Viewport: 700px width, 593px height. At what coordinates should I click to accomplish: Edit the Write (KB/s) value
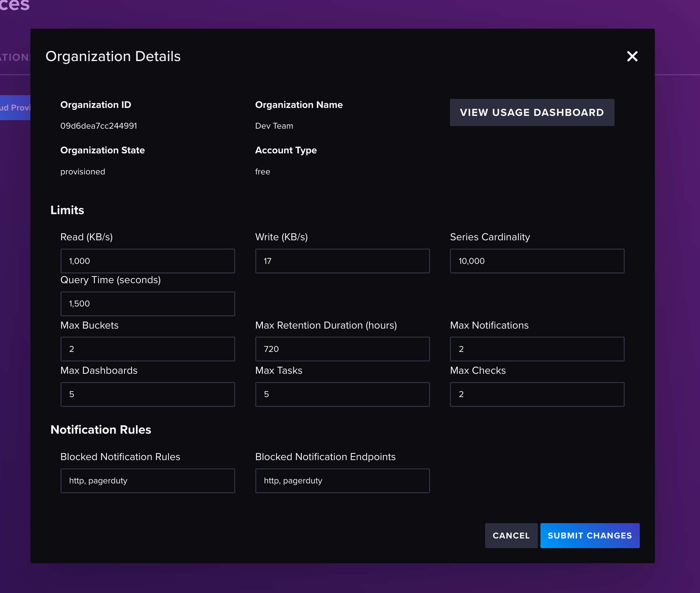[x=342, y=261]
